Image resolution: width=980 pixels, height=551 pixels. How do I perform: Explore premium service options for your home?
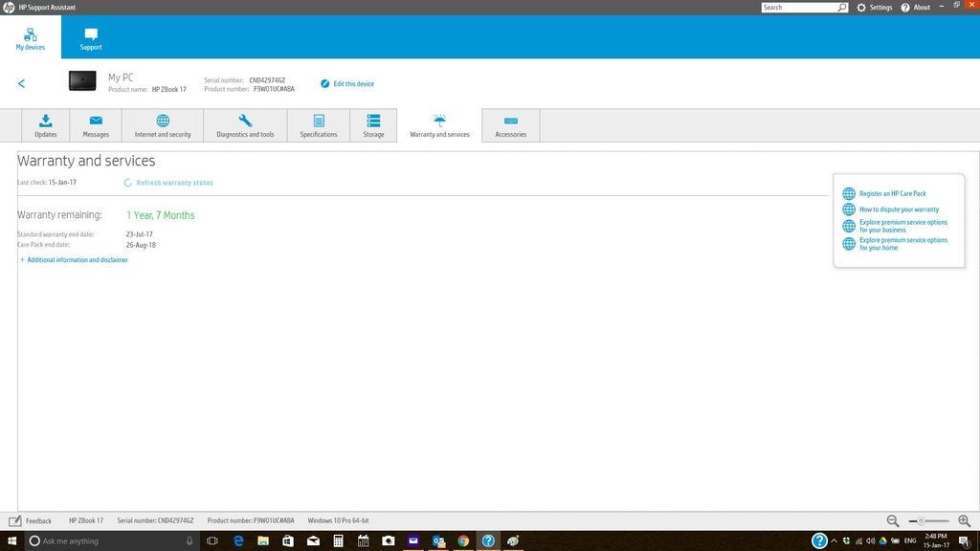895,244
